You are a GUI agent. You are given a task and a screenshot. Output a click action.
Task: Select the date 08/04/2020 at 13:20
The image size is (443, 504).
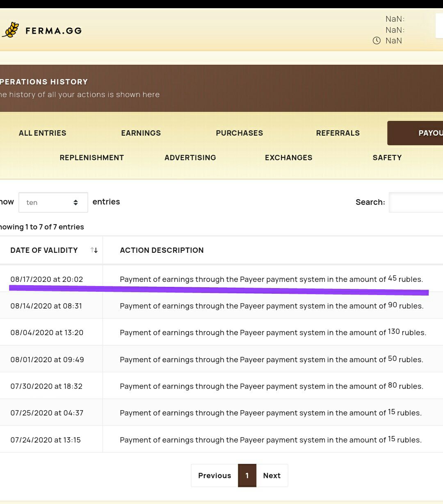(x=47, y=333)
